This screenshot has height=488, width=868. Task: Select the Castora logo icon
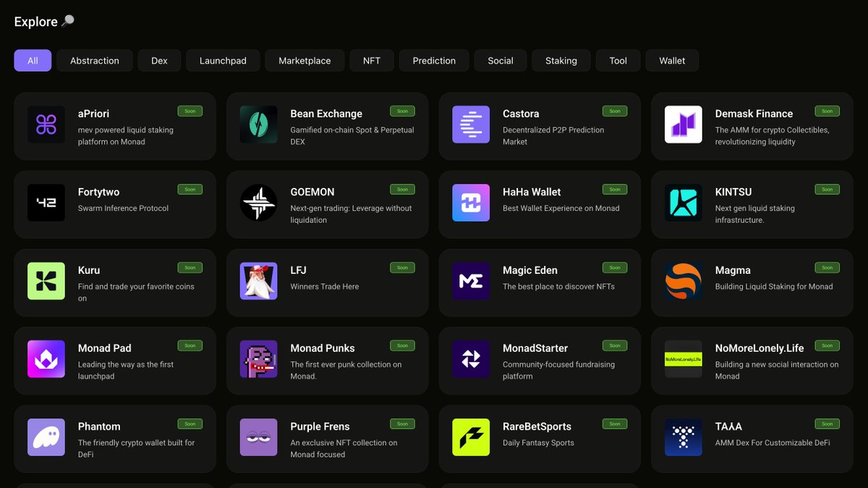coord(471,124)
